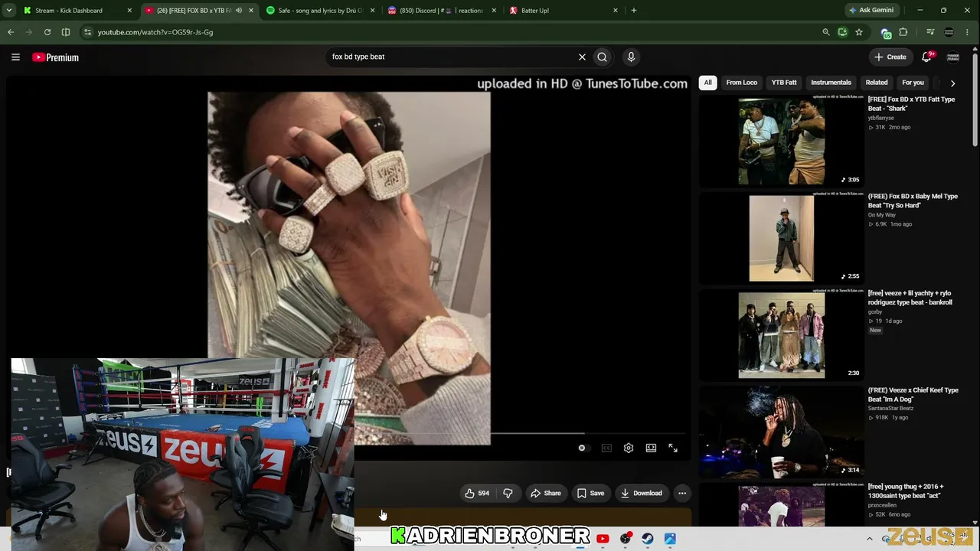Open "bankroll" type beat thumbnail

782,334
